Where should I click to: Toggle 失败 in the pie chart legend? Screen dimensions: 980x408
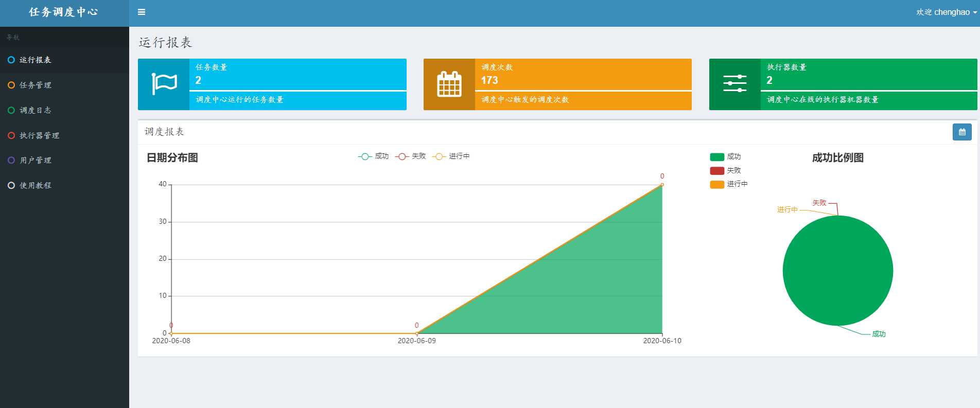(725, 171)
